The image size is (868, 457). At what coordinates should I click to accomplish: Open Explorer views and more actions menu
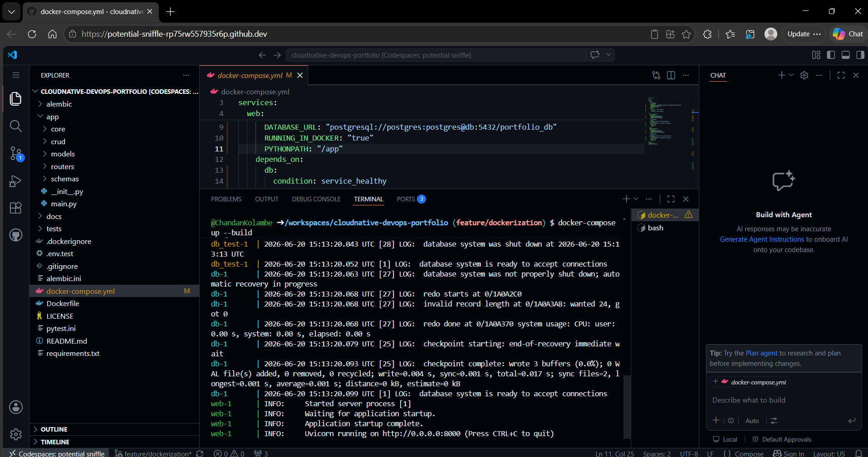(186, 75)
